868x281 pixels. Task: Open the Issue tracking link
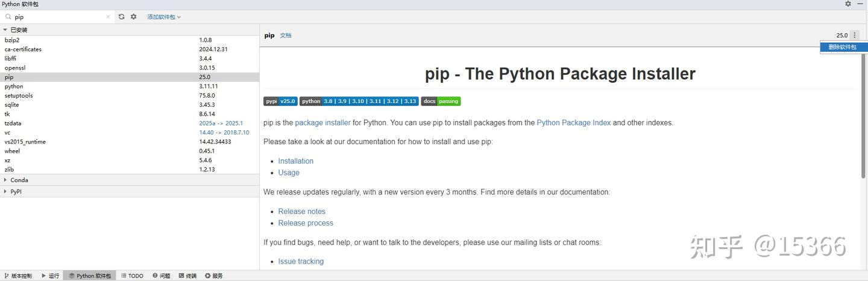coord(301,261)
